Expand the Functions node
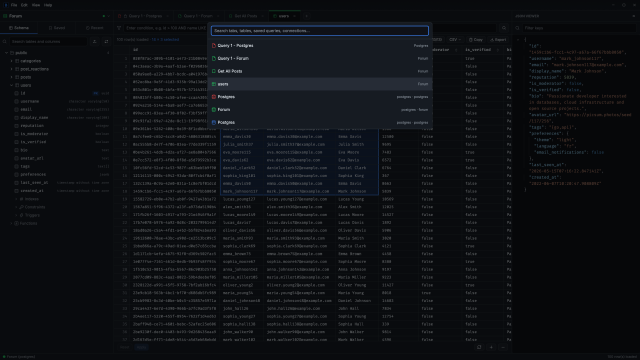Image resolution: width=640 pixels, height=360 pixels. [11, 223]
